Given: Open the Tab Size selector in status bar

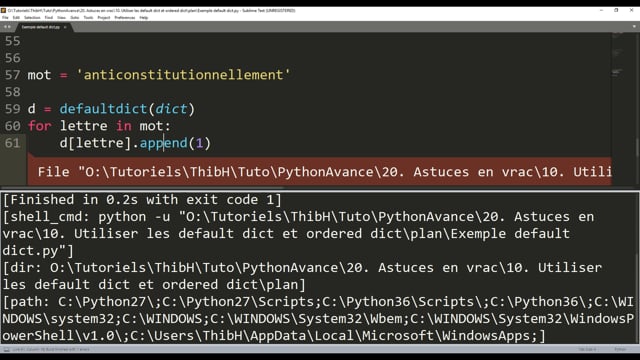Looking at the screenshot, I should coord(587,349).
